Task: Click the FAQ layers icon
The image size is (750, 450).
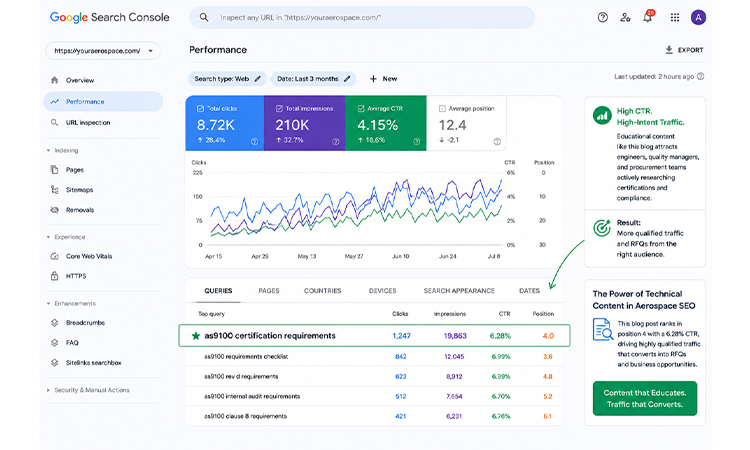Action: tap(55, 342)
